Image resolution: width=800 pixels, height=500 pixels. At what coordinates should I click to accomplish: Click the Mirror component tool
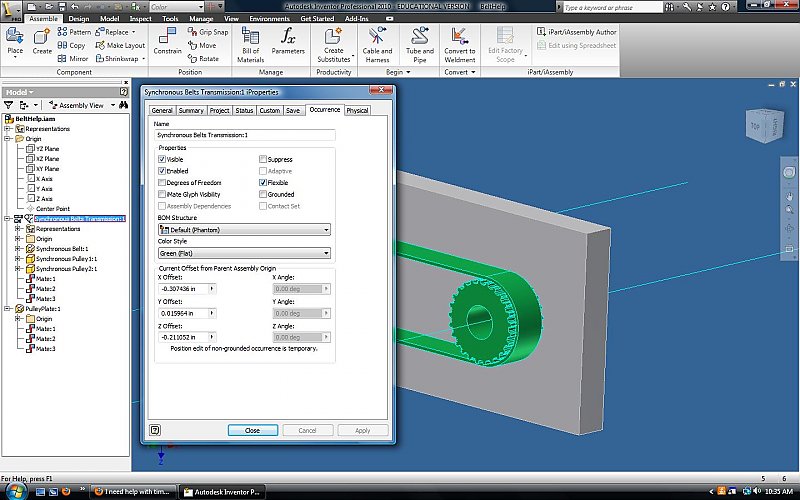click(x=73, y=58)
